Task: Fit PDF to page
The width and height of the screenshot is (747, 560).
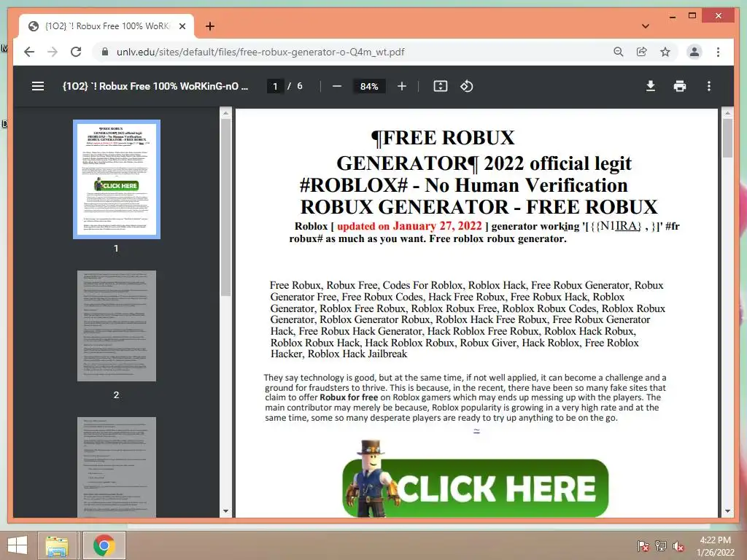Action: [x=440, y=86]
